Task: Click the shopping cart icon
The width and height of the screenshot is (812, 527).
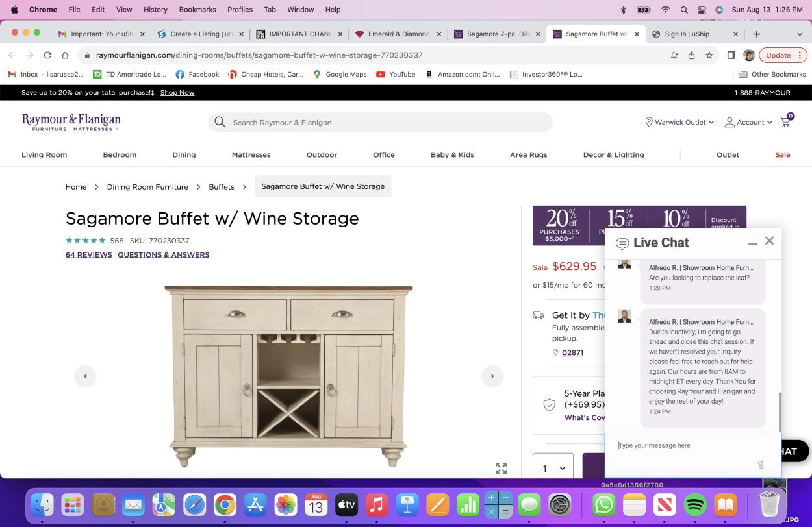Action: coord(785,122)
